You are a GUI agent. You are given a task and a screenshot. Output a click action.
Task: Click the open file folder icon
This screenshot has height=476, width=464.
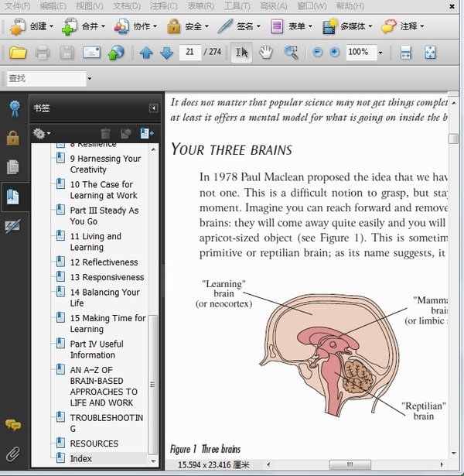18,53
